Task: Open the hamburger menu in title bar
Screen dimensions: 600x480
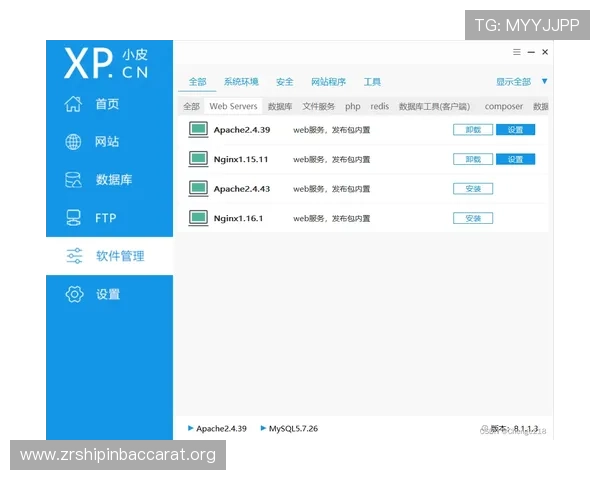Action: [x=517, y=52]
